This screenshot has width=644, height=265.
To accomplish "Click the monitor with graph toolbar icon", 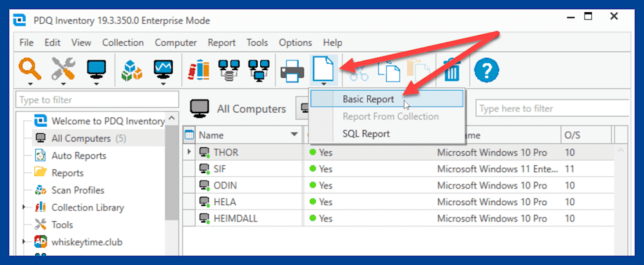I will [163, 69].
